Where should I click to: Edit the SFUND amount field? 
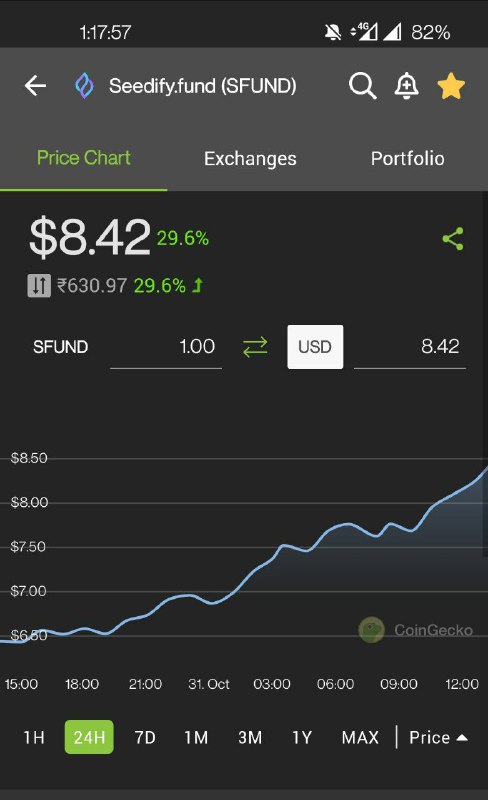tap(166, 347)
